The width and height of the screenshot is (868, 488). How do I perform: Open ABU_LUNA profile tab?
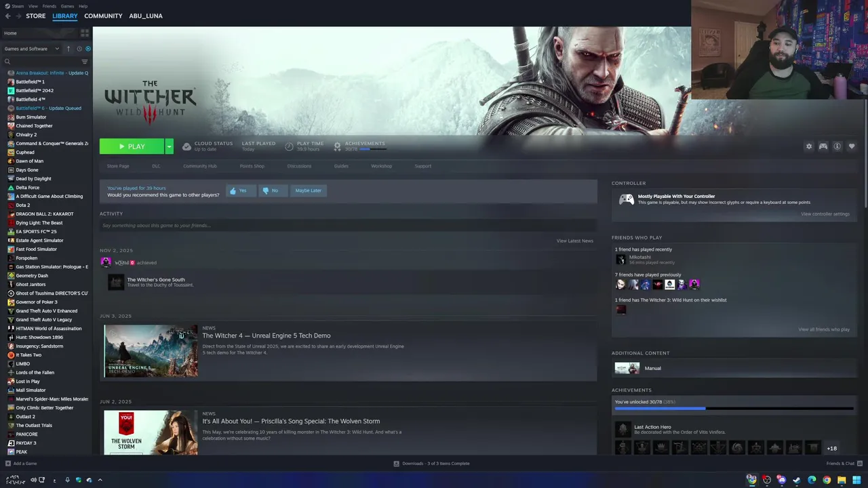(146, 16)
